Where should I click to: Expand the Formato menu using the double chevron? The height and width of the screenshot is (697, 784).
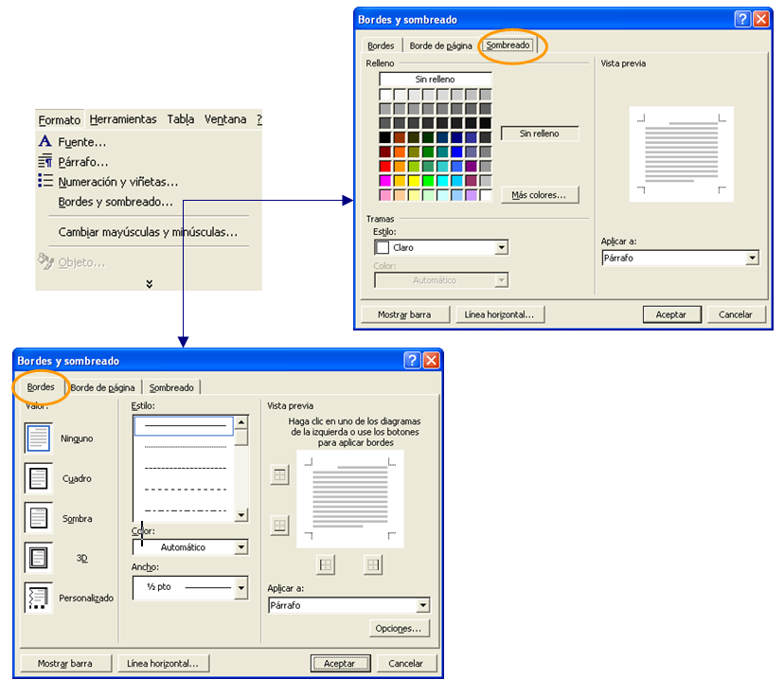point(149,283)
